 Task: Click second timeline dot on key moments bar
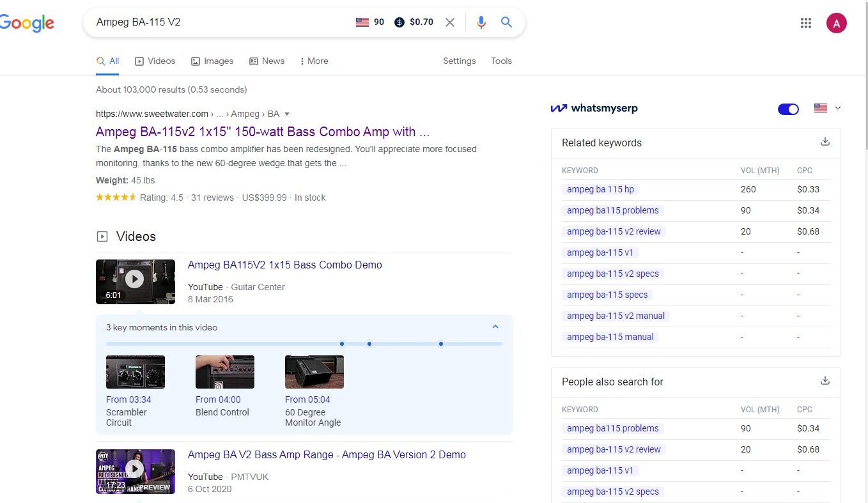369,344
